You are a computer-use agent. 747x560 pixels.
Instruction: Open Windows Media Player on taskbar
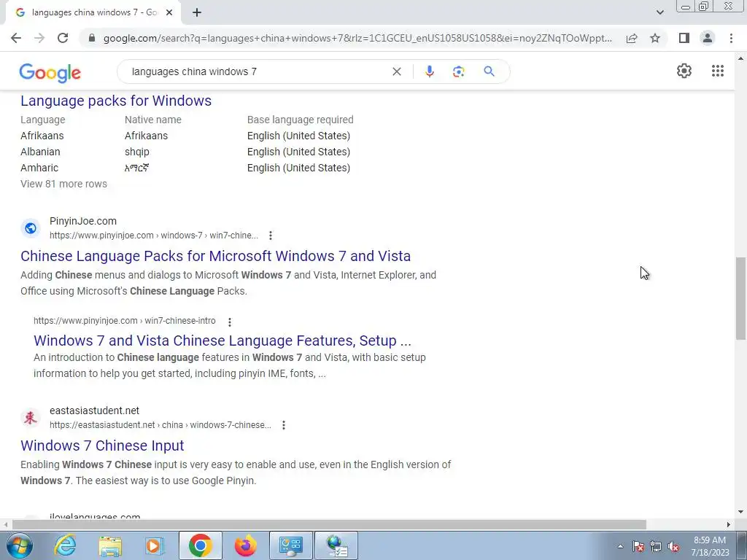[154, 545]
